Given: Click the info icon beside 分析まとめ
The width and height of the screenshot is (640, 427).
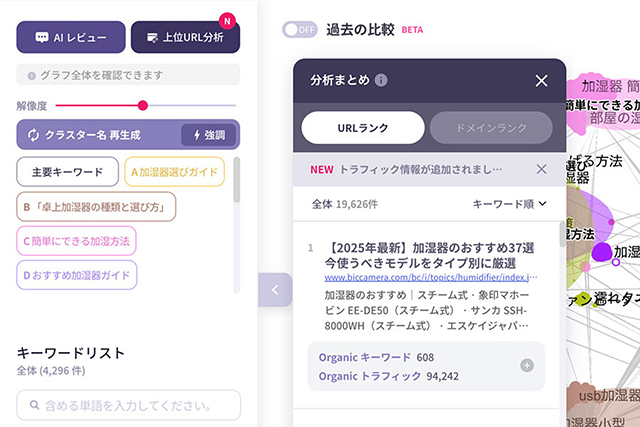Looking at the screenshot, I should tap(382, 81).
